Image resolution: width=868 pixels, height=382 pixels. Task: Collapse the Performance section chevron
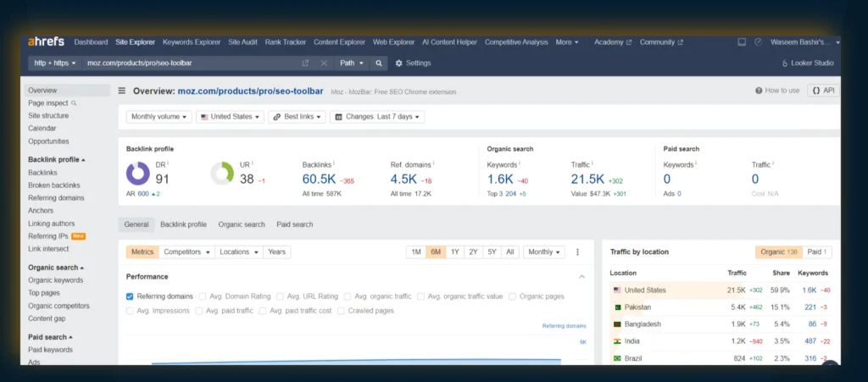[581, 277]
